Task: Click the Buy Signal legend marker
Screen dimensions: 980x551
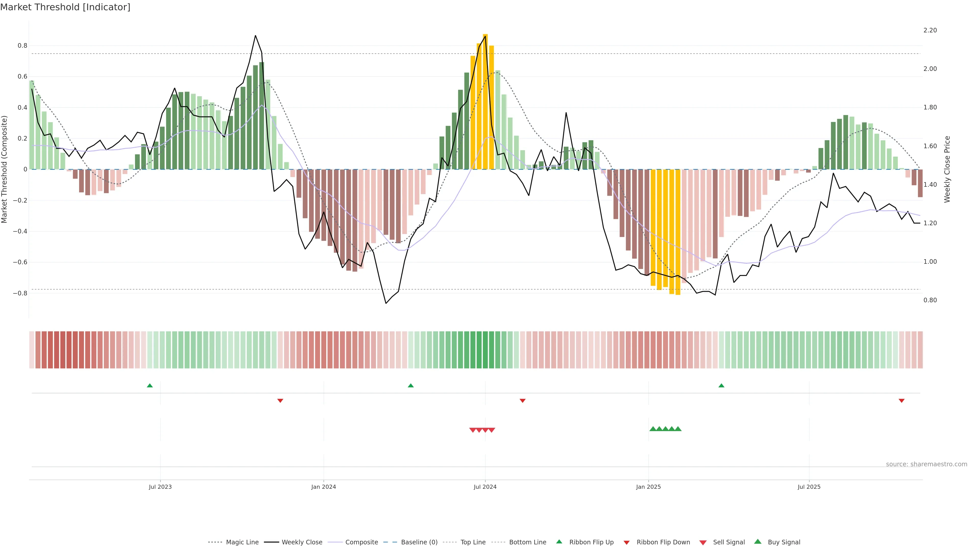Action: pyautogui.click(x=757, y=542)
